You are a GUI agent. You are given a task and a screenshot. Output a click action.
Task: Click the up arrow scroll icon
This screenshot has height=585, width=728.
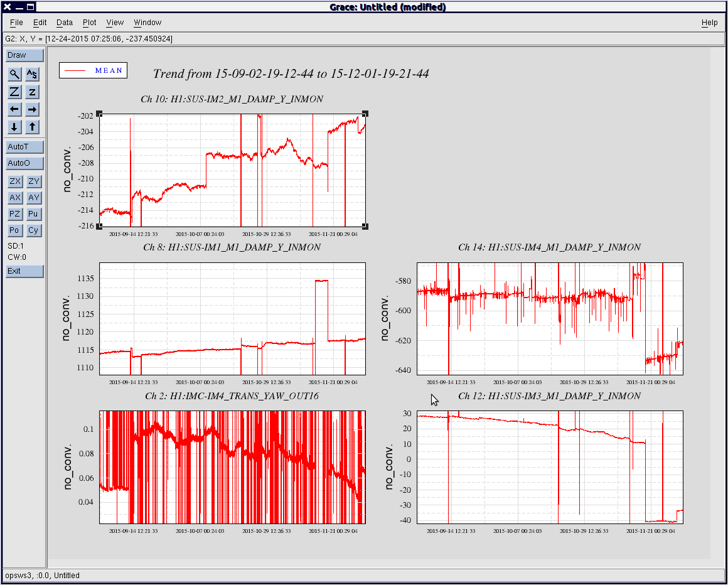coord(32,127)
